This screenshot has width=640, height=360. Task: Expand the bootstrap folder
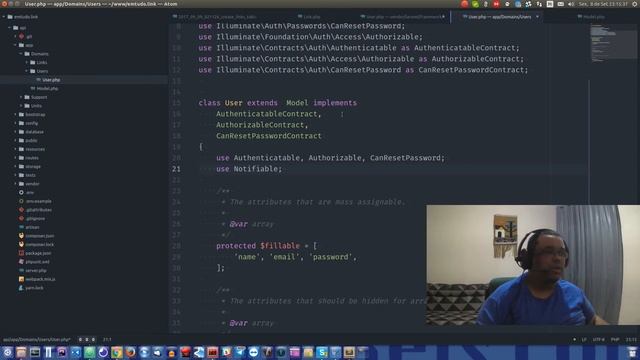click(x=16, y=115)
